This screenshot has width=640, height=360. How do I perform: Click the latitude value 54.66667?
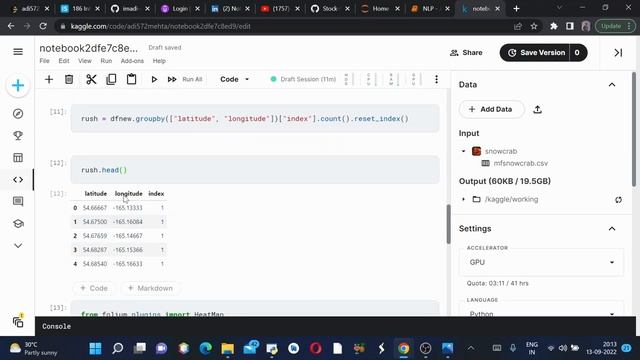coord(95,208)
